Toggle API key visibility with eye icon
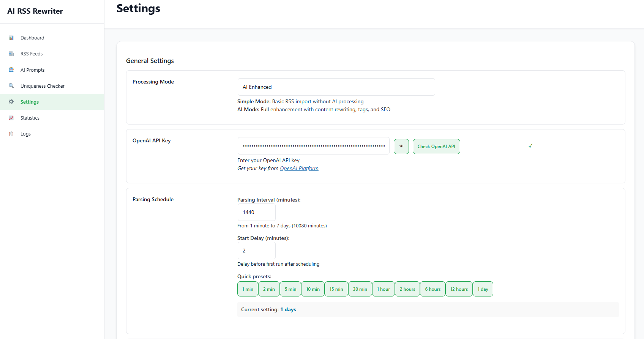The width and height of the screenshot is (644, 339). [x=401, y=147]
